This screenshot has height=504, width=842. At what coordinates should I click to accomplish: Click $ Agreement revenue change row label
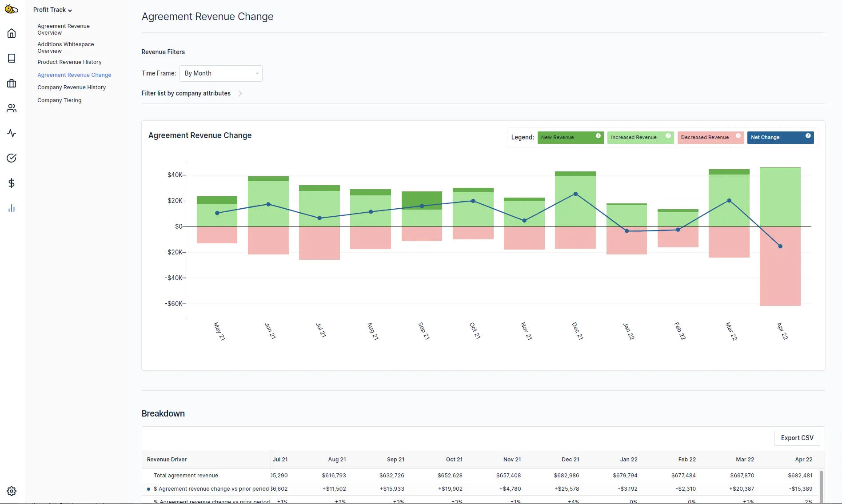point(211,489)
